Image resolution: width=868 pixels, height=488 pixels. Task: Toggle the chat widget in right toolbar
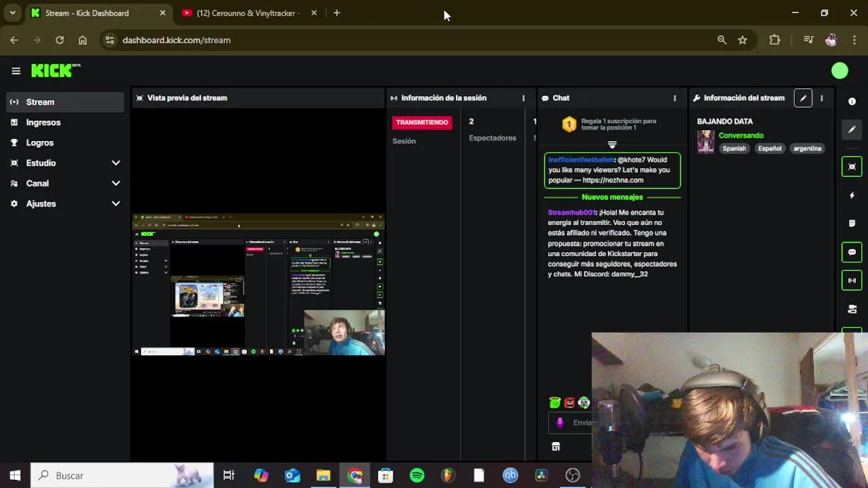tap(852, 252)
